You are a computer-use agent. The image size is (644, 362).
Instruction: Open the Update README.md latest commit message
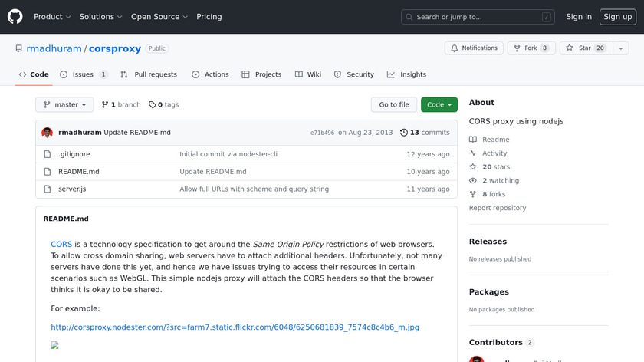pos(137,133)
